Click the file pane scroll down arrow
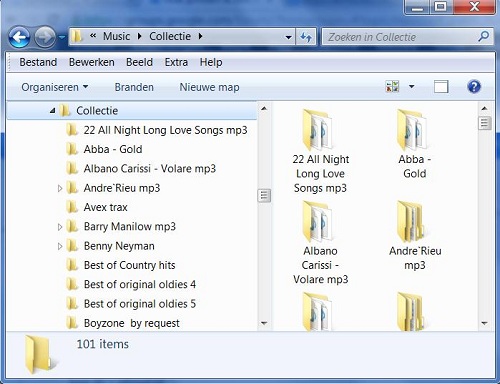Screen dimensions: 500x384 [484, 323]
